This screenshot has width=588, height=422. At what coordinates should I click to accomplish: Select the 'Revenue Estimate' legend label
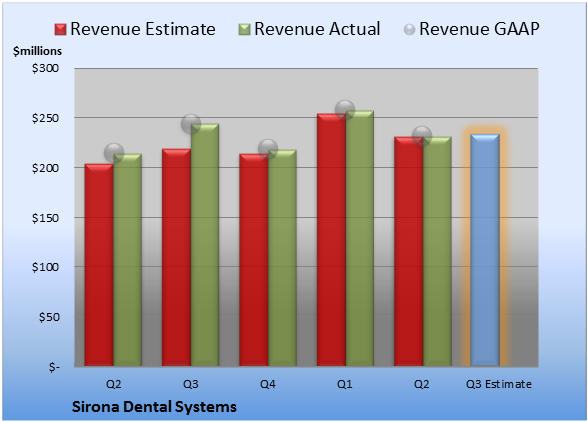pos(143,29)
